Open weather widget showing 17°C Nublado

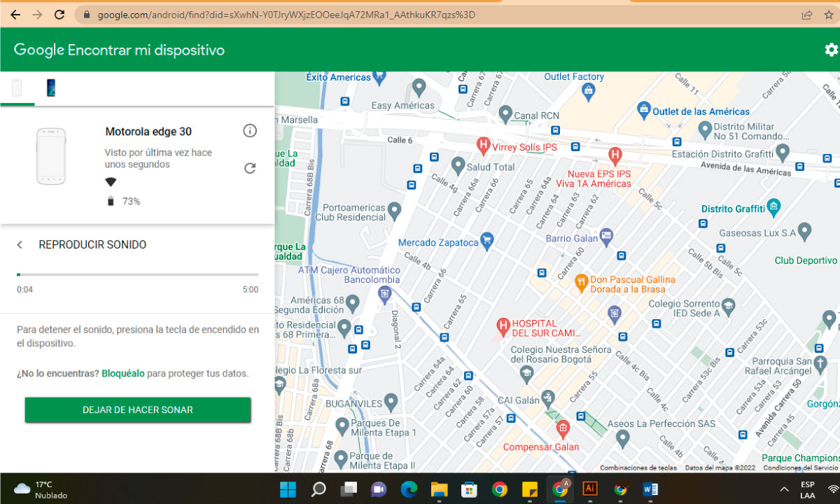(x=41, y=489)
